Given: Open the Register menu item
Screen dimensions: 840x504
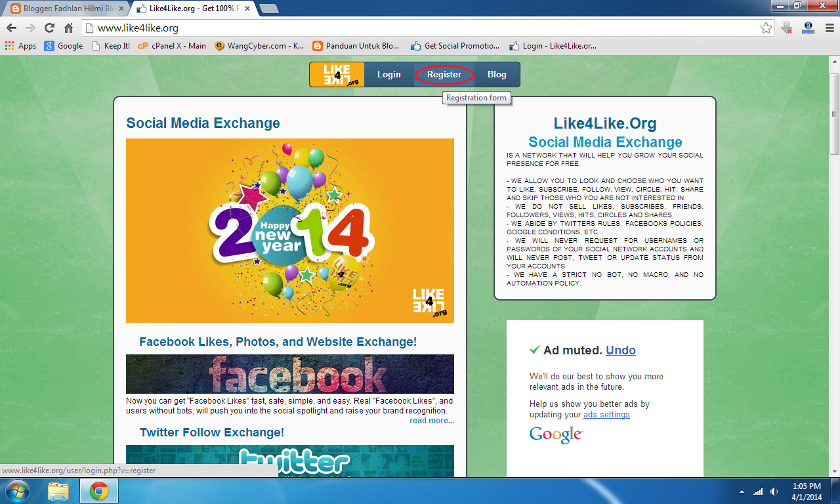Looking at the screenshot, I should tap(444, 74).
